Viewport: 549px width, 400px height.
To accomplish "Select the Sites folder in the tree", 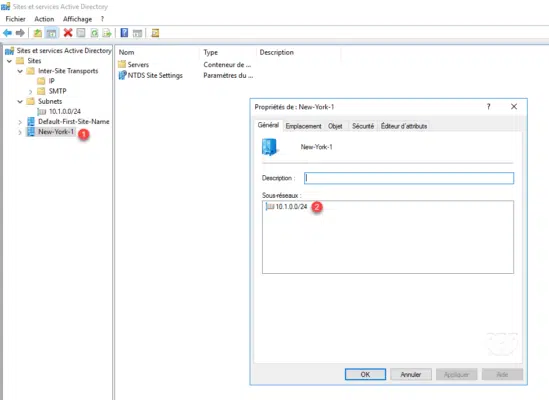I will click(x=34, y=61).
